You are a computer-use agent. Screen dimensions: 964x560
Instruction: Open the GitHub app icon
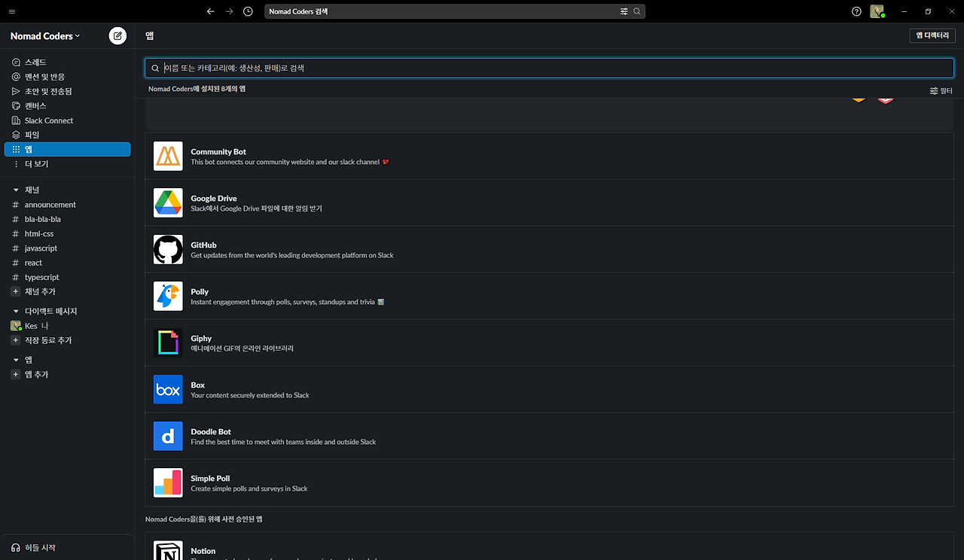pyautogui.click(x=168, y=249)
